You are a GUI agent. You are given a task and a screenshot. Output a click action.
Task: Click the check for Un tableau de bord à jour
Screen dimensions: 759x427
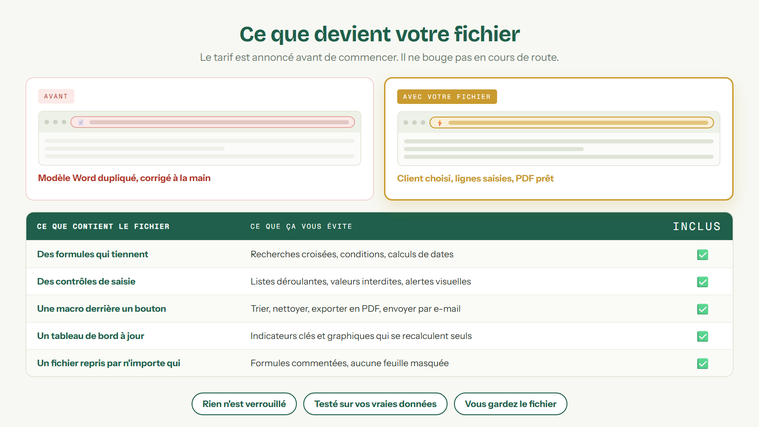pos(702,336)
